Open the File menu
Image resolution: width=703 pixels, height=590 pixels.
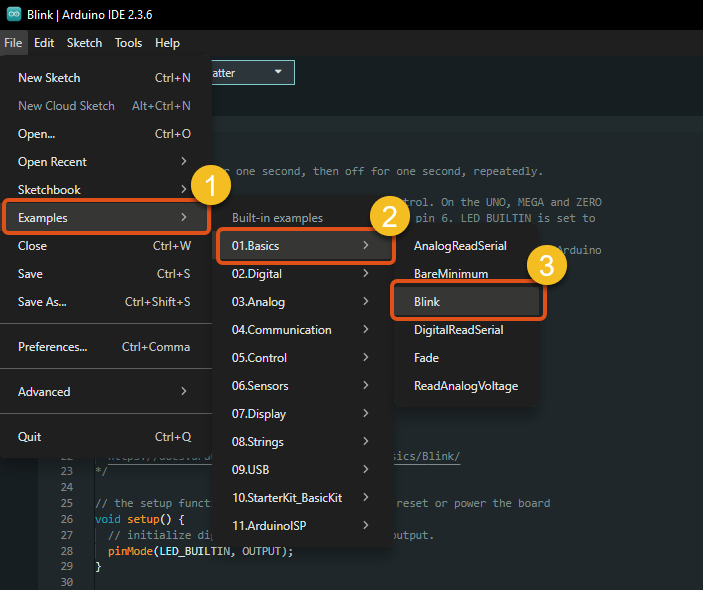(x=13, y=43)
